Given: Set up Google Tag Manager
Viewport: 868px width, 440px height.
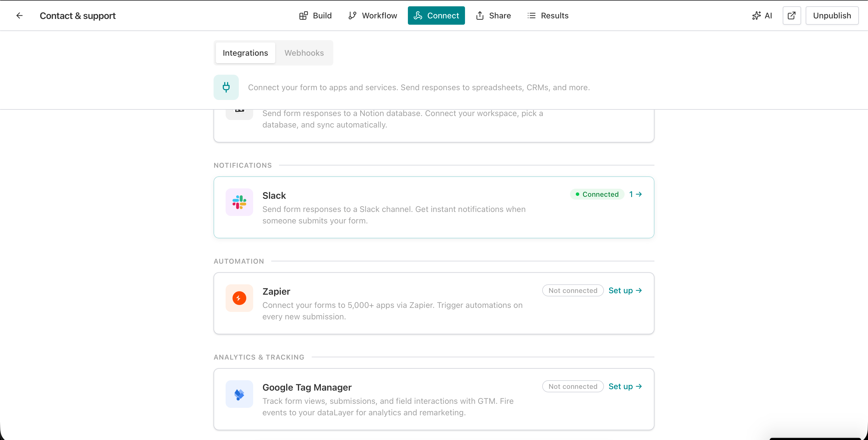Looking at the screenshot, I should coord(625,386).
